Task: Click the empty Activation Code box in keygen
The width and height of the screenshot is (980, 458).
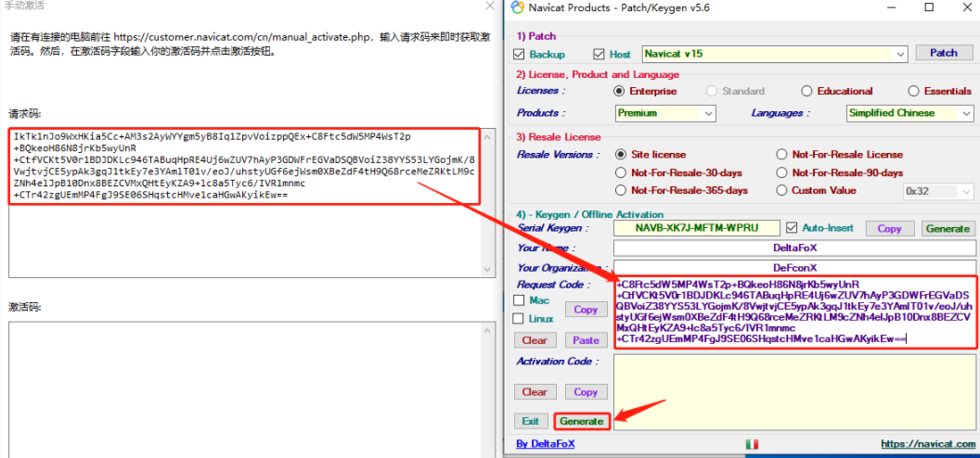Action: click(x=794, y=392)
